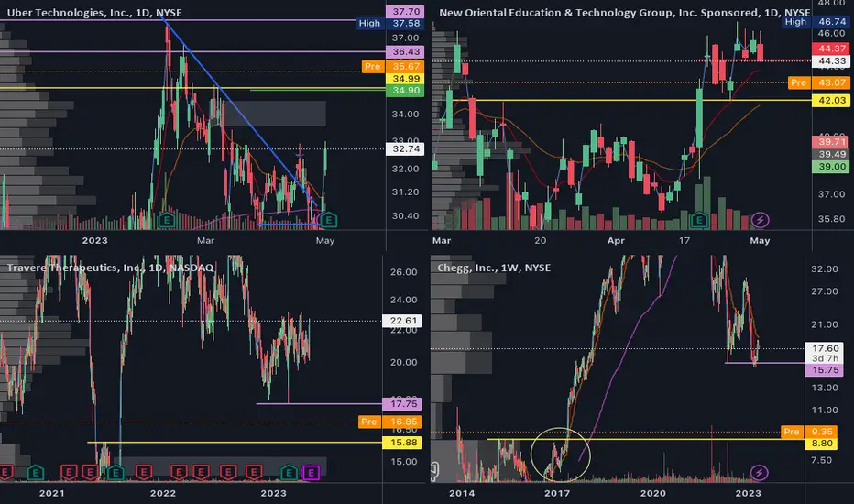Click the 30.40 price axis value on Uber
The image size is (854, 504).
406,215
